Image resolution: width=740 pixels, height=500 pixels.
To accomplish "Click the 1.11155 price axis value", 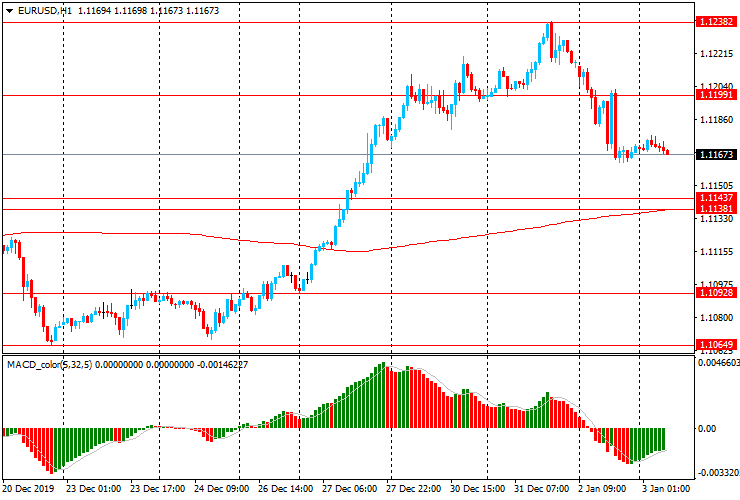I will pos(716,252).
